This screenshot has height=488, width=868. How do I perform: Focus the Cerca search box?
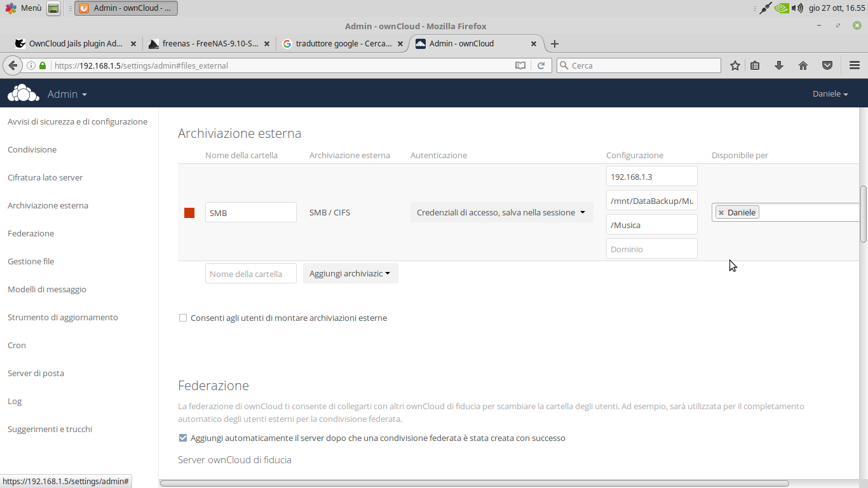639,65
